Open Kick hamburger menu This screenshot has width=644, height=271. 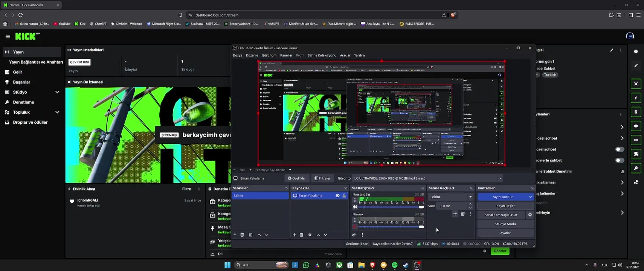point(8,37)
